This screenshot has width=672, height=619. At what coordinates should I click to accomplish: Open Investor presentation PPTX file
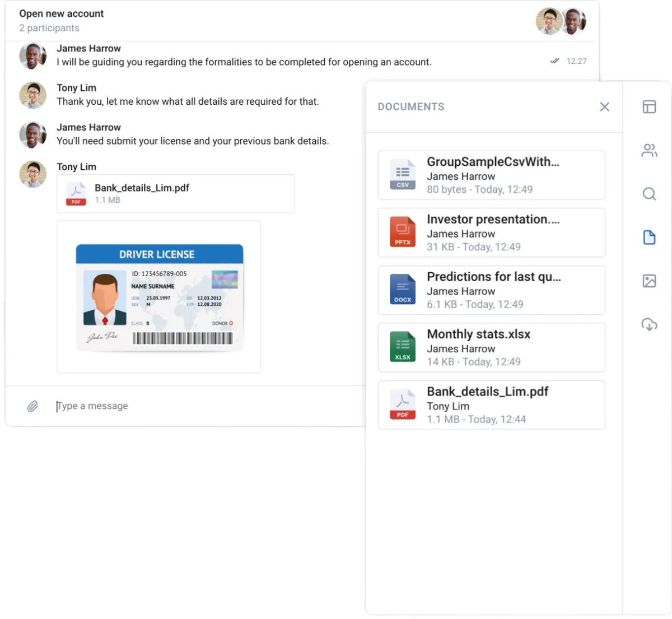click(492, 232)
